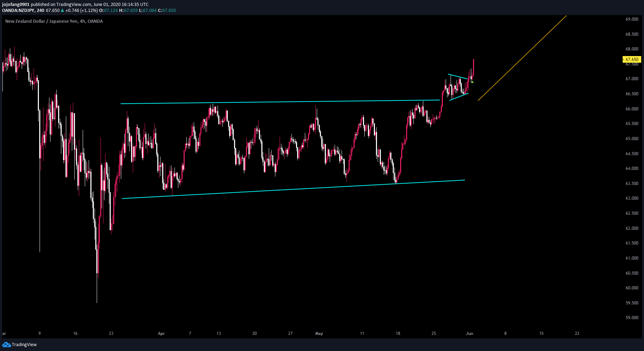This screenshot has height=351, width=644.
Task: Click the 66.000 price axis label
Action: 632,109
